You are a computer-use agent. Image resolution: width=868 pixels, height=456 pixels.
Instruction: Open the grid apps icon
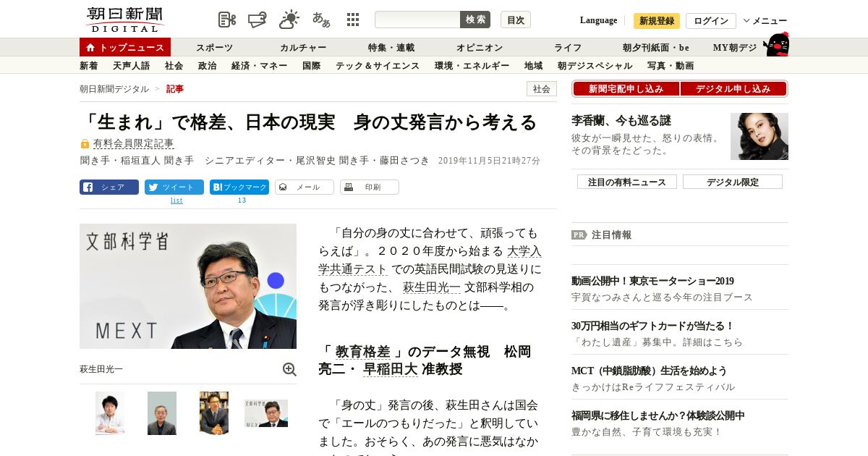353,20
